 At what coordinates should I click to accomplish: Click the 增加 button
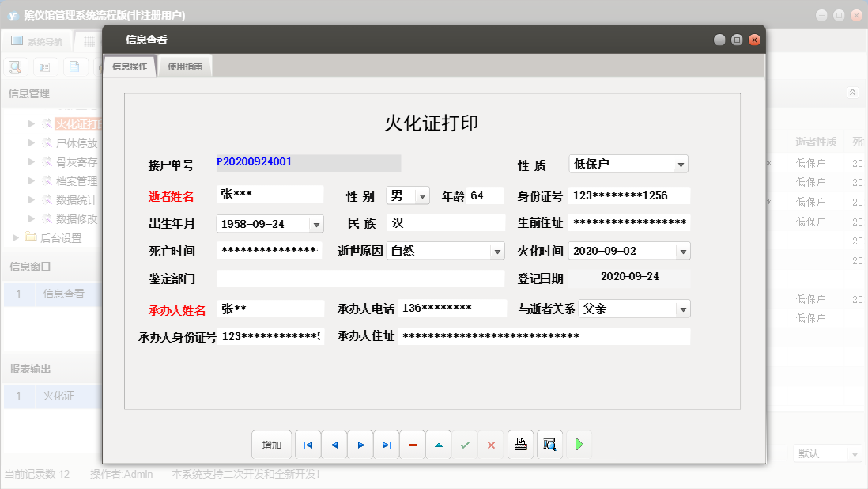pos(271,444)
